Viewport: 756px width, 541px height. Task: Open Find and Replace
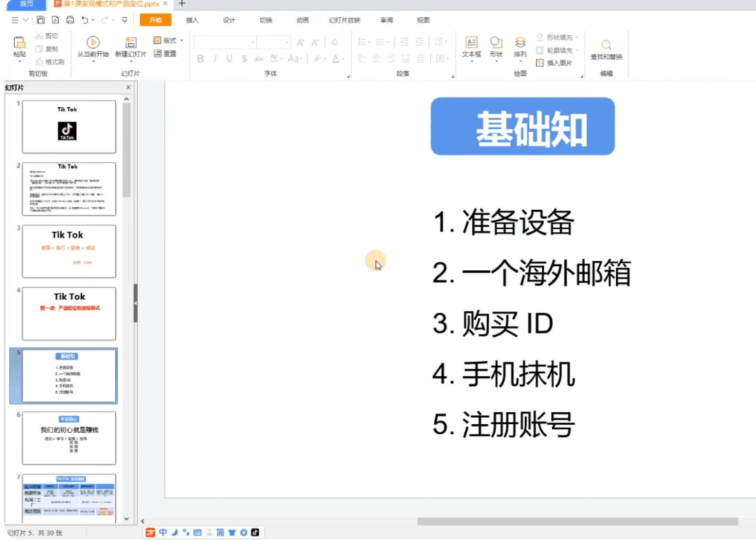tap(606, 45)
